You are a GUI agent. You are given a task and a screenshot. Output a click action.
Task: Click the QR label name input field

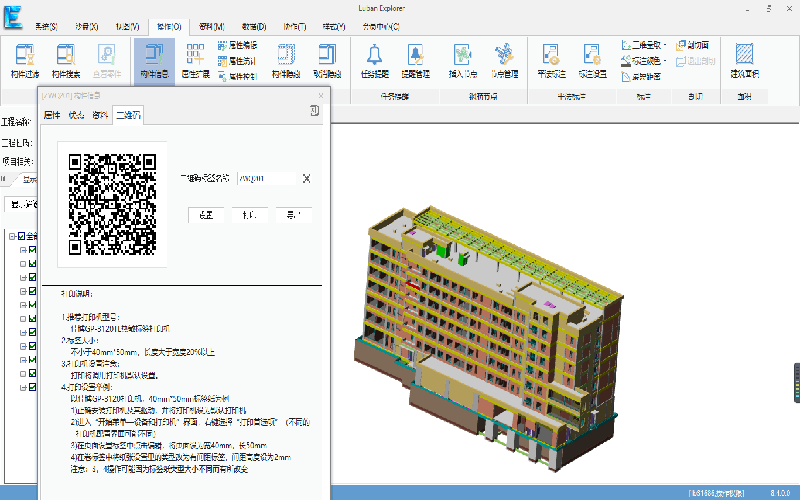[x=267, y=179]
